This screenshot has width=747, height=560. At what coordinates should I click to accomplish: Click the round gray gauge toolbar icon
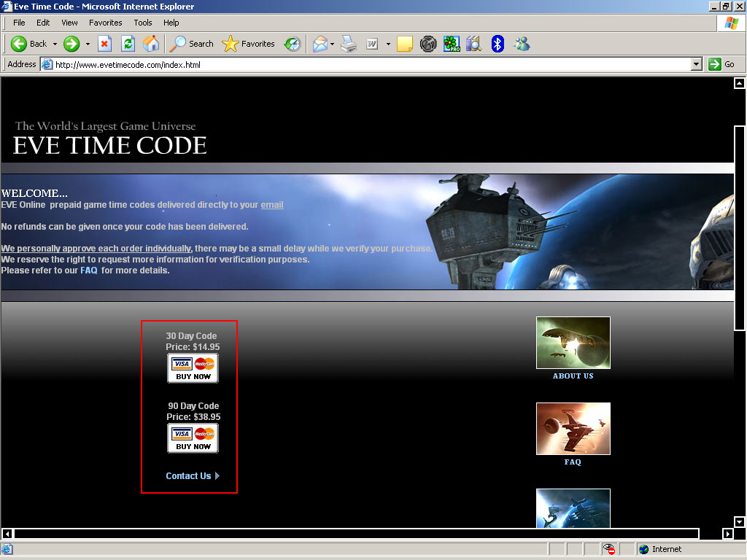(428, 44)
